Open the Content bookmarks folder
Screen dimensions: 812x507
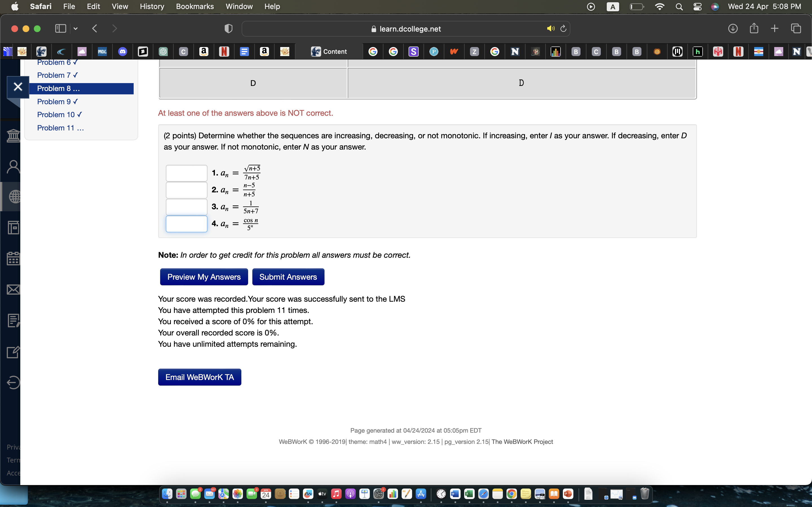coord(330,51)
